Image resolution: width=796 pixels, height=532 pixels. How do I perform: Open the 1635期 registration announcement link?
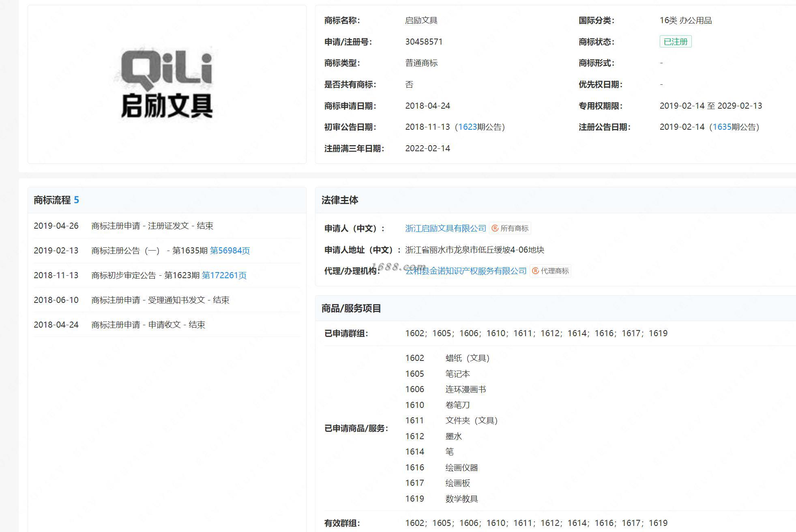[722, 127]
